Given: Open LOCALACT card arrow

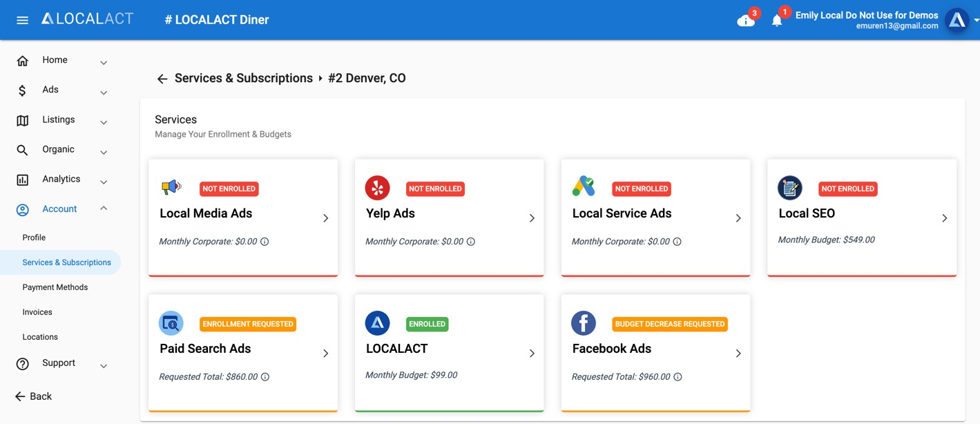Looking at the screenshot, I should click(x=532, y=354).
